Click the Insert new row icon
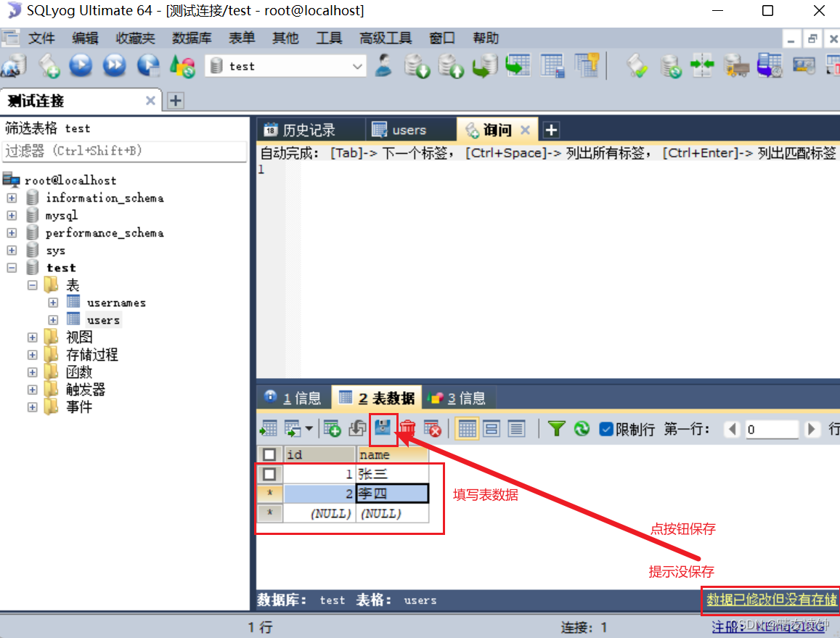The width and height of the screenshot is (840, 638). 332,428
